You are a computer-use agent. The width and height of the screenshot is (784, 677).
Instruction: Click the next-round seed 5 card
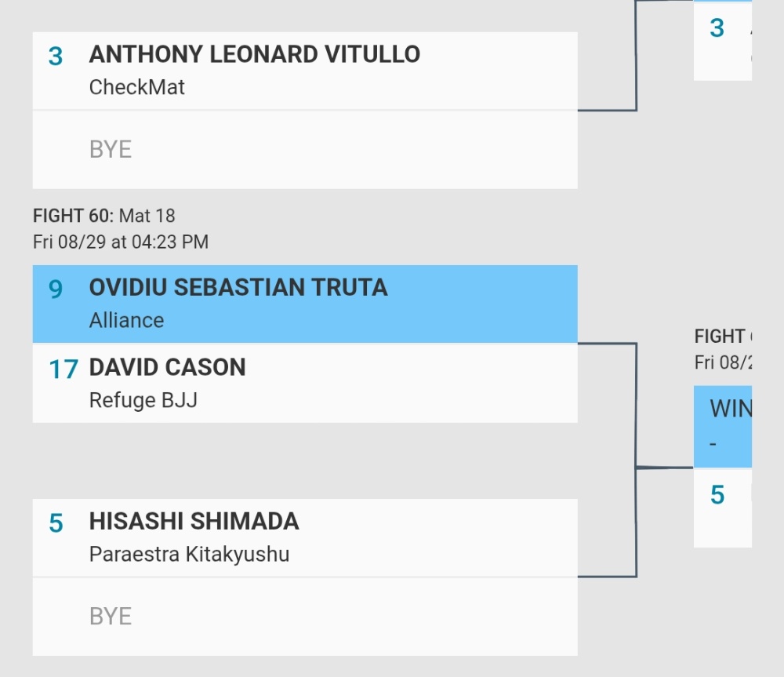(723, 508)
